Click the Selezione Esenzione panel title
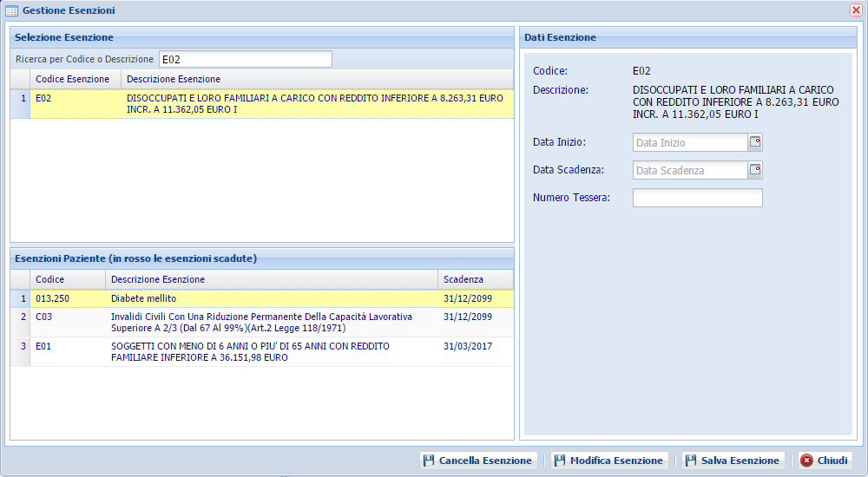The image size is (868, 477). 64,37
